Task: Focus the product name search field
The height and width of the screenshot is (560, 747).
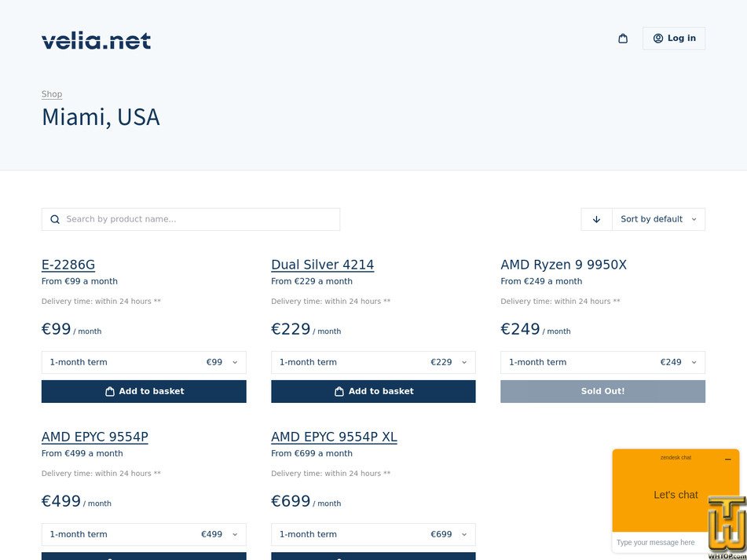Action: point(191,220)
